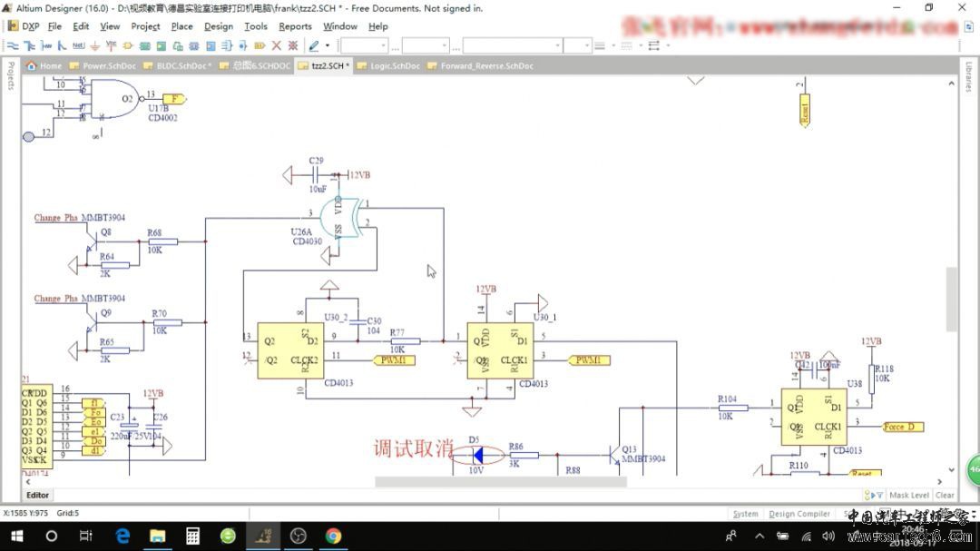Select the Force_D port in schematic

pos(903,427)
